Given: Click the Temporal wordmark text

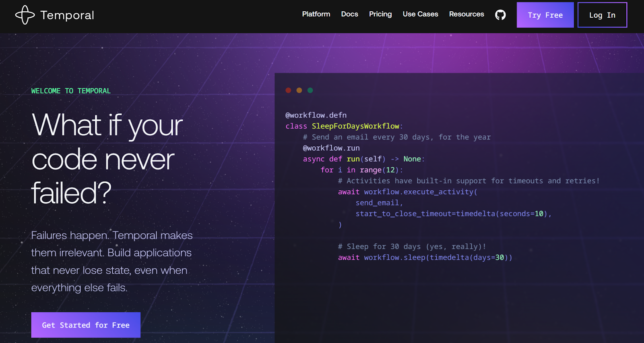Looking at the screenshot, I should (x=67, y=15).
